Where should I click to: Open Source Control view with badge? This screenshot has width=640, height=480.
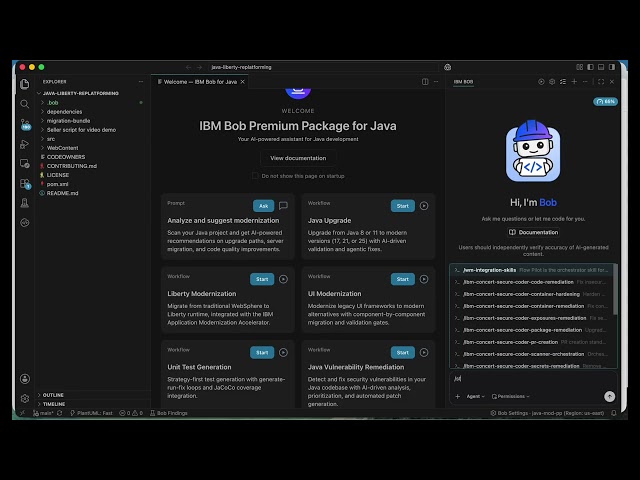click(x=25, y=124)
